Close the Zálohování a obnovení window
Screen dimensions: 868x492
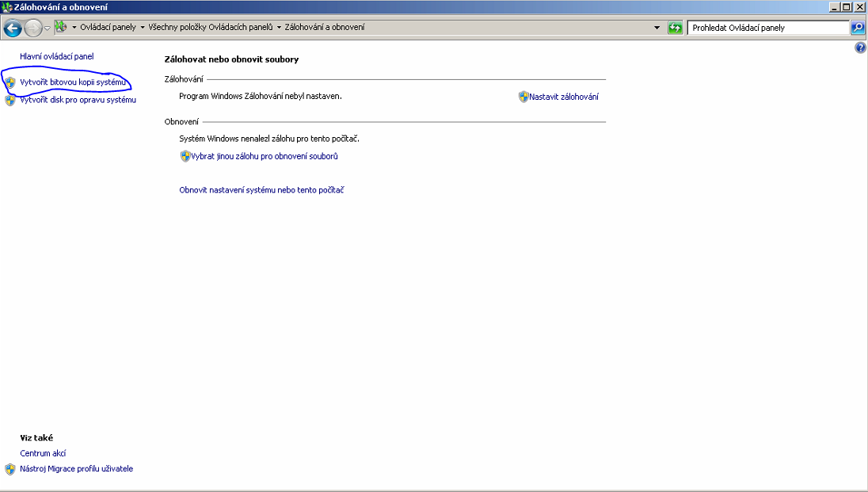(x=860, y=7)
